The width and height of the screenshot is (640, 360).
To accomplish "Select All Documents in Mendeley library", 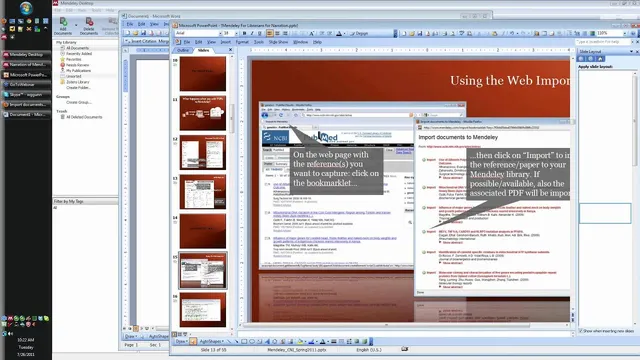I will [77, 48].
